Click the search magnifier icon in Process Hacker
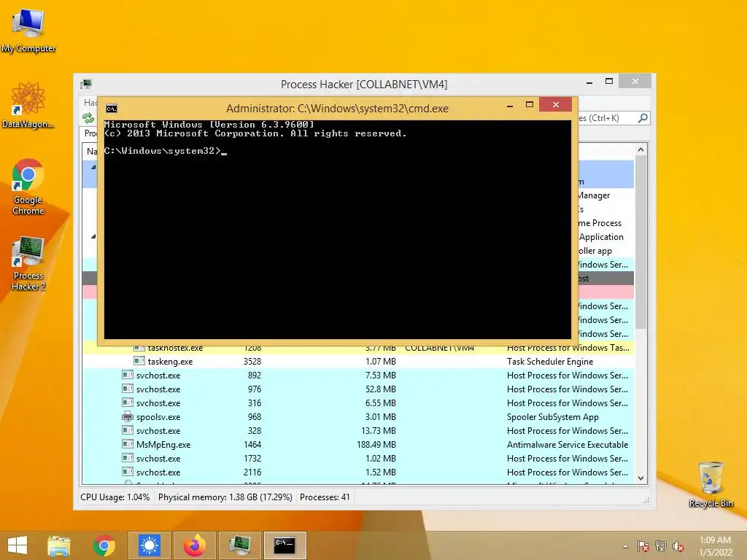747x560 pixels. pos(643,117)
